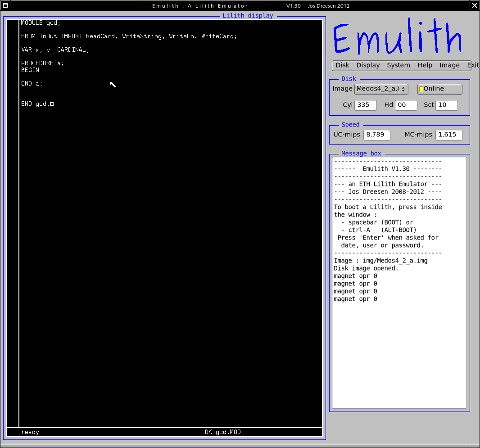
Task: Open the Display menu
Action: click(368, 65)
